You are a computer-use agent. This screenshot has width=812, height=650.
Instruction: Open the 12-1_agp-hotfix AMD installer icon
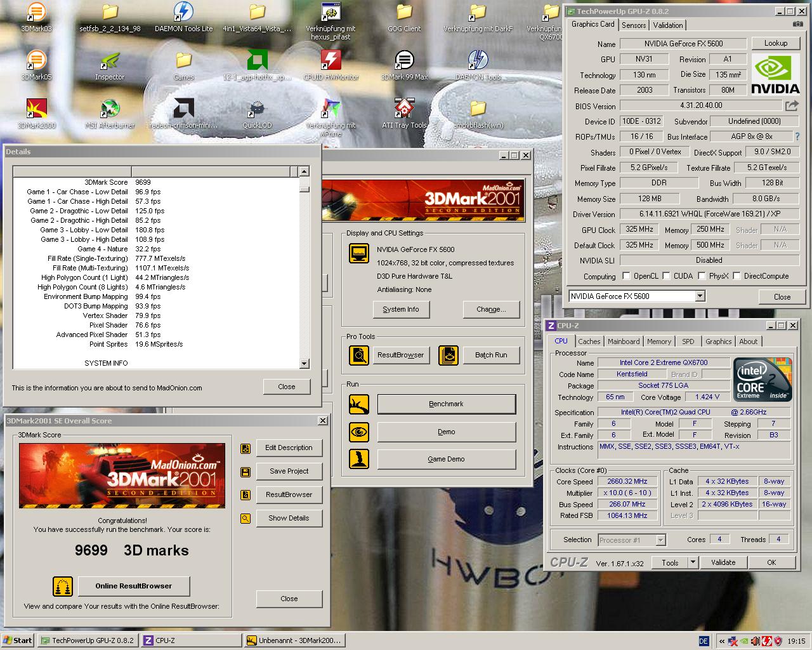pos(257,60)
